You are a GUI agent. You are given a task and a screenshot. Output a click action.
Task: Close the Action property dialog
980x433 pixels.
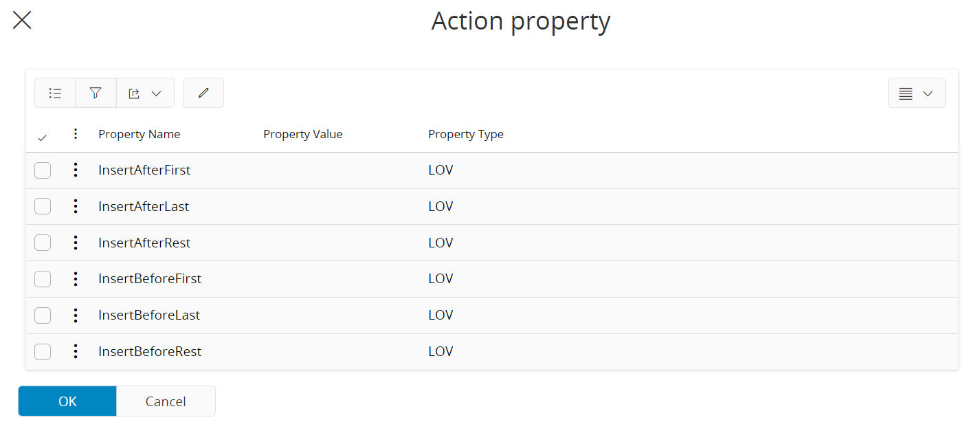22,21
